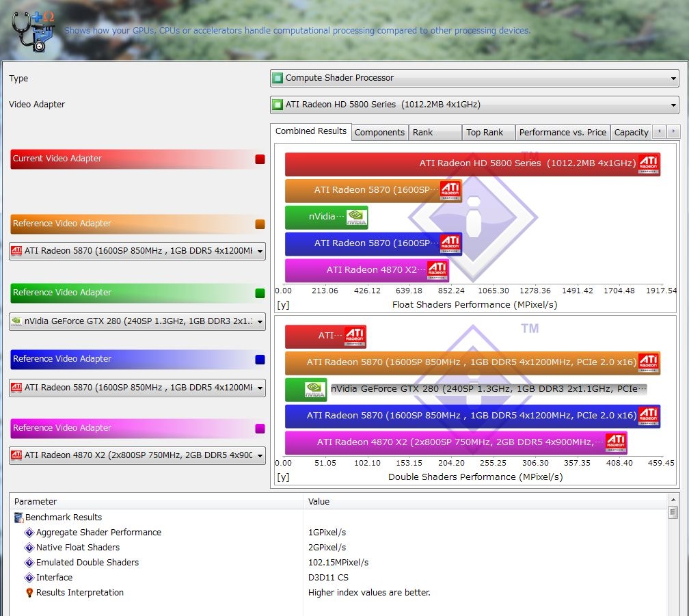The height and width of the screenshot is (616, 689).
Task: Click the 2GPixel/s float shaders value
Action: 327,548
